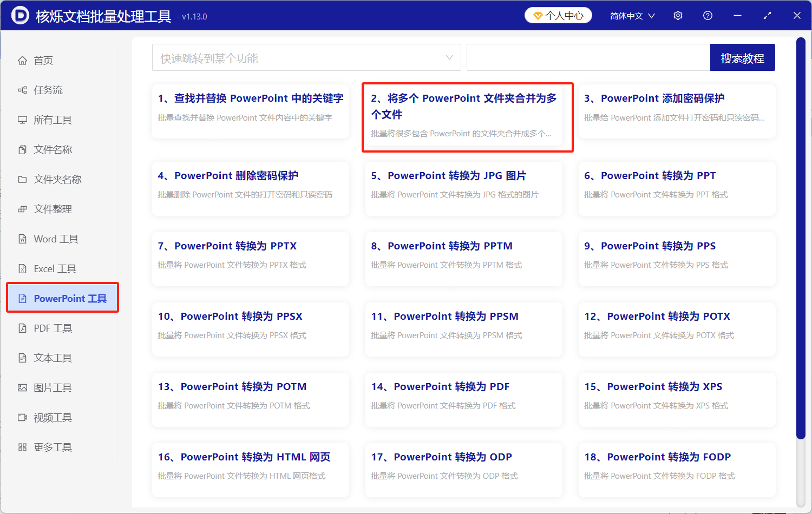Open the 更多工具 (more tools) section
The image size is (812, 514).
[52, 447]
